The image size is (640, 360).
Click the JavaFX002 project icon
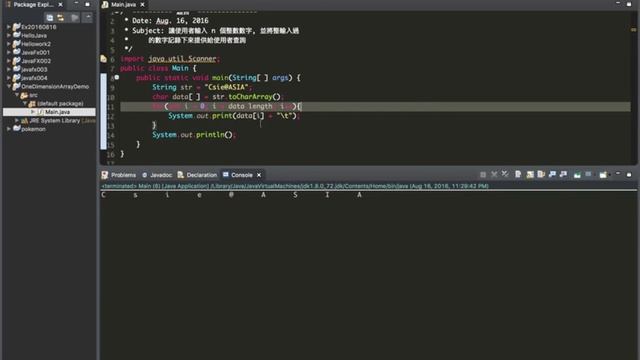coord(16,61)
